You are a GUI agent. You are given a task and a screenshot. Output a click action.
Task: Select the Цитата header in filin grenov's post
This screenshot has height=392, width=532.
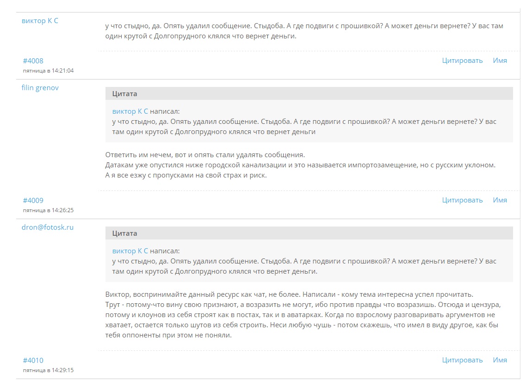point(309,93)
